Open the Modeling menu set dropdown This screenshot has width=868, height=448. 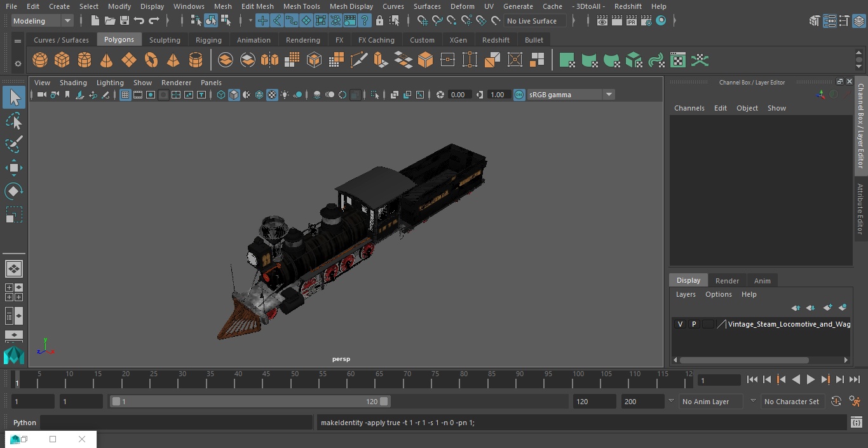(43, 21)
